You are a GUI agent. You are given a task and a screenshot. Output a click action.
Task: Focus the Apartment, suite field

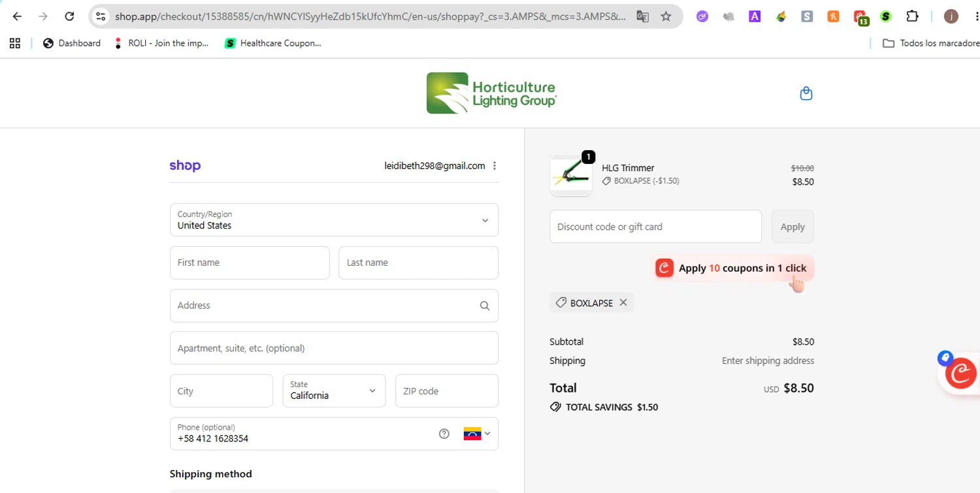click(x=334, y=348)
